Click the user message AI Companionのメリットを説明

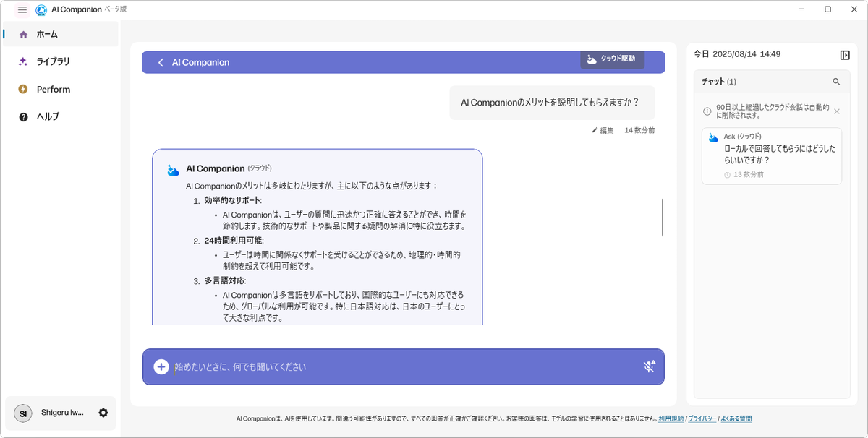tap(552, 103)
